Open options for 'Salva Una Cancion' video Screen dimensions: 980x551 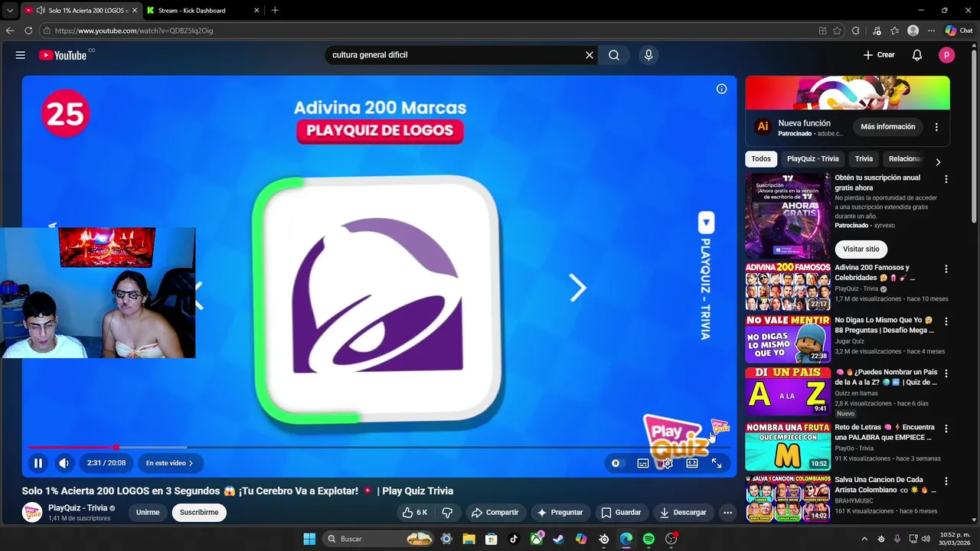point(946,481)
